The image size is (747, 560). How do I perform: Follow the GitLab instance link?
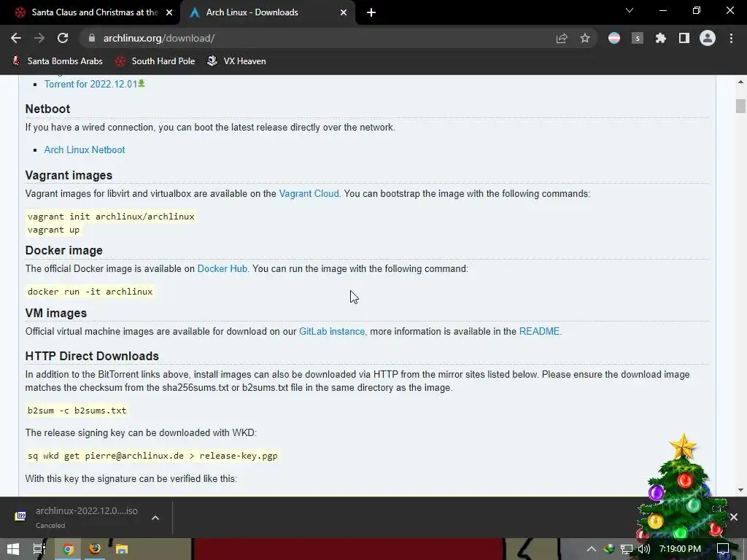coord(332,332)
